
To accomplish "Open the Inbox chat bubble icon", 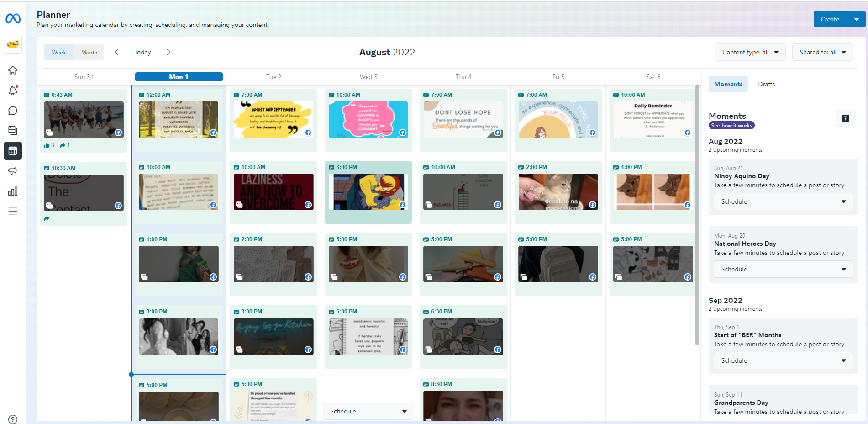I will pos(13,111).
